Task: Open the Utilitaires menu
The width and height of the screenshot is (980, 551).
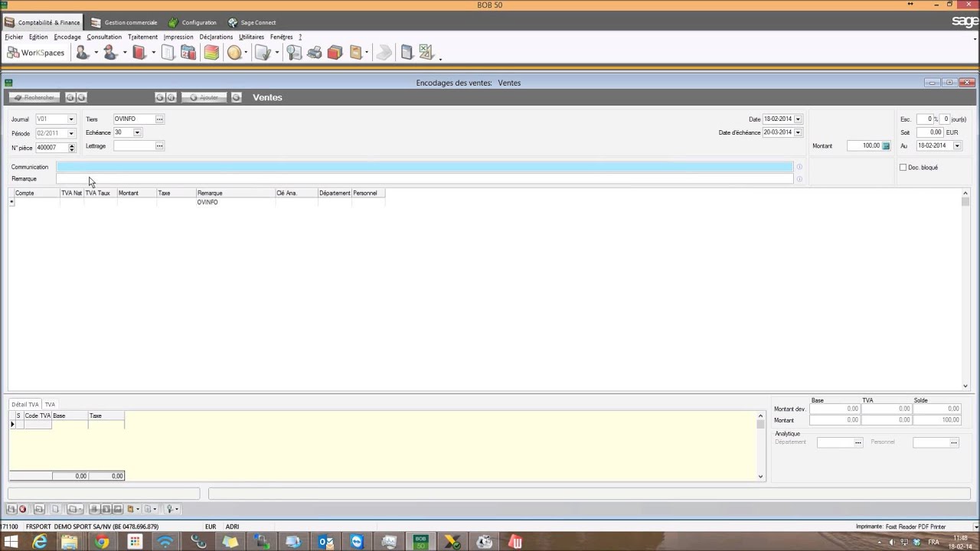Action: click(251, 37)
